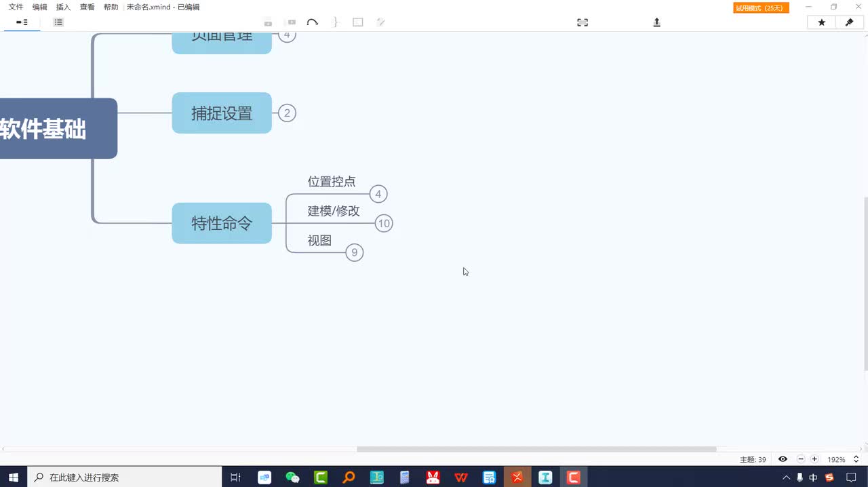Viewport: 868px width, 487px height.
Task: Open the red C app on taskbar
Action: [574, 478]
